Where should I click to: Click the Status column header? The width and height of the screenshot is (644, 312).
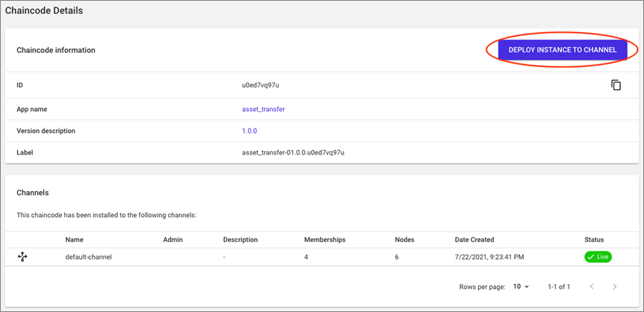click(594, 240)
